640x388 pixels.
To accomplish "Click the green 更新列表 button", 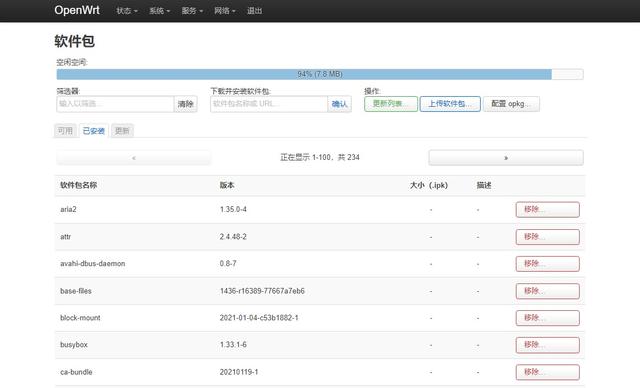I will pos(391,104).
